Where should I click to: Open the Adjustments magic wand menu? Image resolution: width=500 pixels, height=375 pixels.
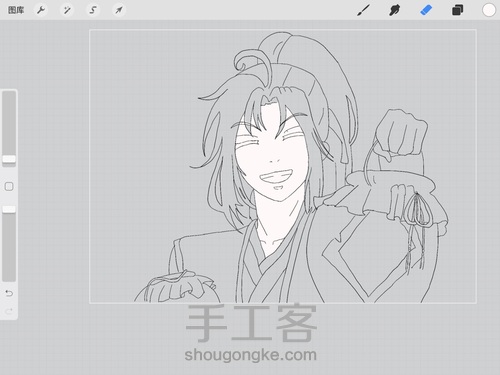tap(67, 10)
